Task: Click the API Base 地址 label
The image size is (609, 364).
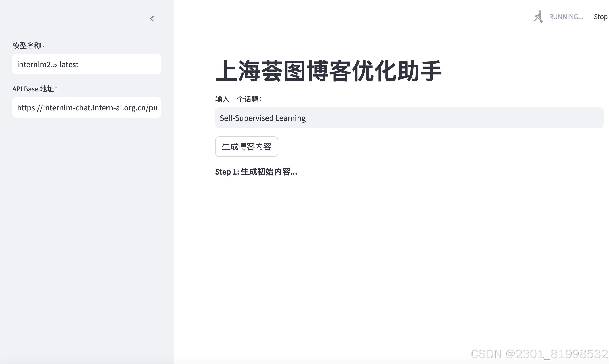Action: coord(34,89)
